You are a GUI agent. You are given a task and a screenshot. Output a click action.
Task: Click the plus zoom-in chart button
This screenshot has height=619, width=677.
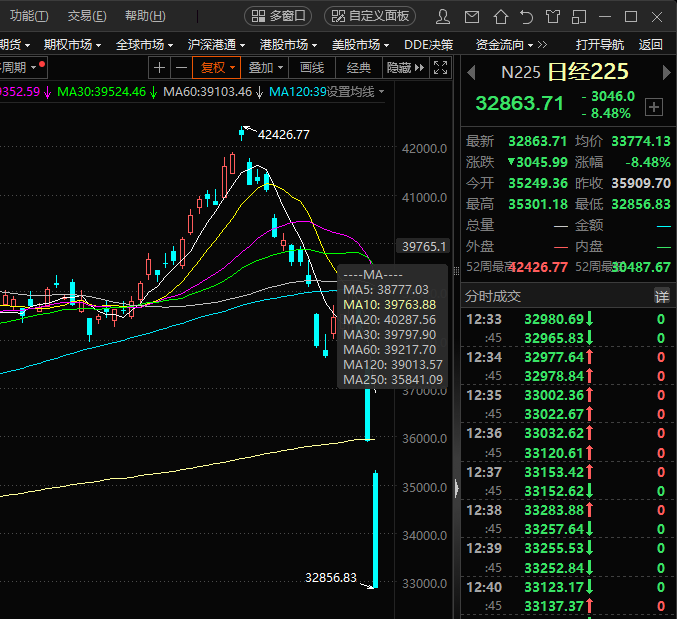159,67
